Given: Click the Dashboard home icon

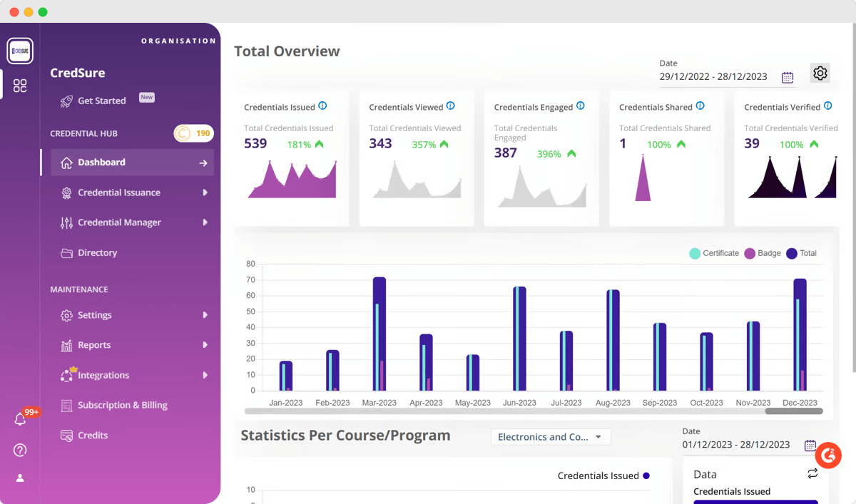Looking at the screenshot, I should click(66, 163).
